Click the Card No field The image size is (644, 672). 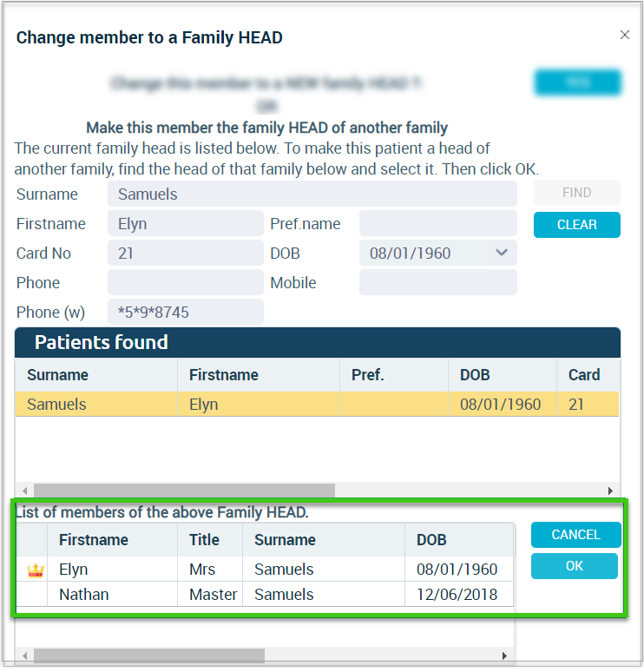pos(185,253)
